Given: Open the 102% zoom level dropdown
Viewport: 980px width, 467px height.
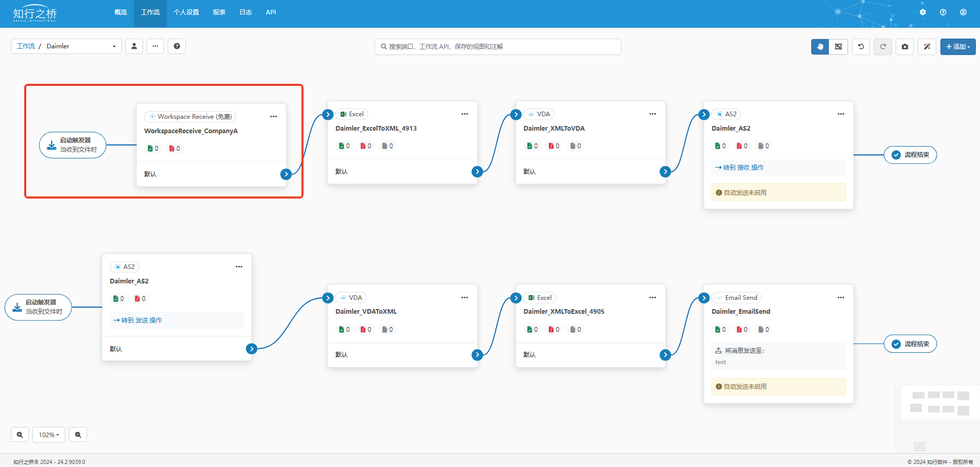Looking at the screenshot, I should [x=49, y=435].
